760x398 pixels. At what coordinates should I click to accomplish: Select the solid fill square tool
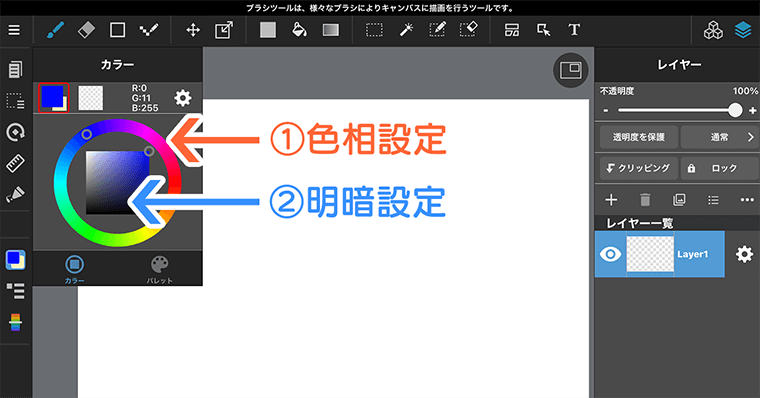[x=268, y=30]
